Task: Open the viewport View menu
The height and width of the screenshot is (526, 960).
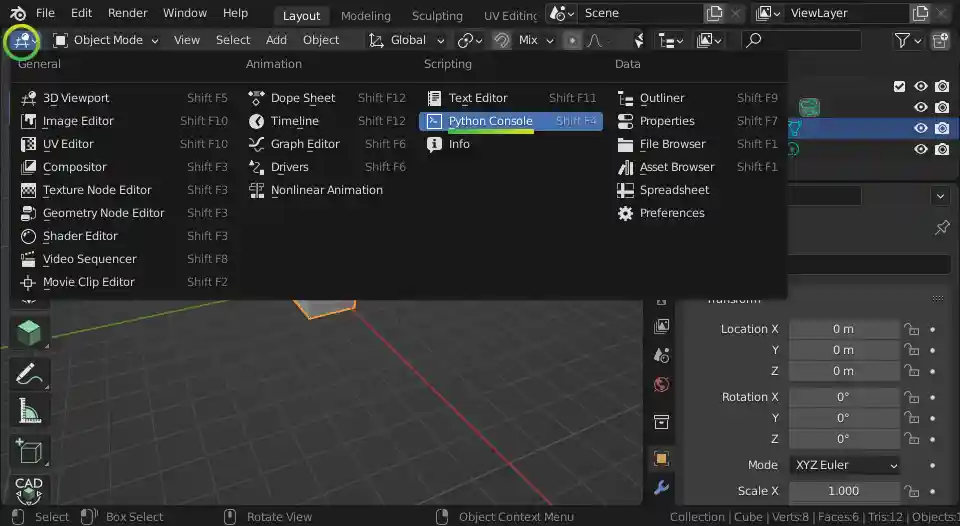Action: click(187, 40)
